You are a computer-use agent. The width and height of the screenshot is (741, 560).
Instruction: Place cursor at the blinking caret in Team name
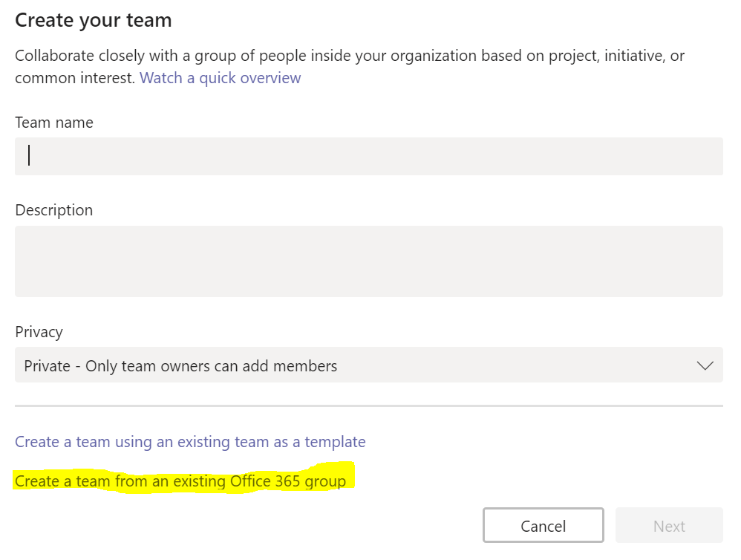[x=29, y=155]
